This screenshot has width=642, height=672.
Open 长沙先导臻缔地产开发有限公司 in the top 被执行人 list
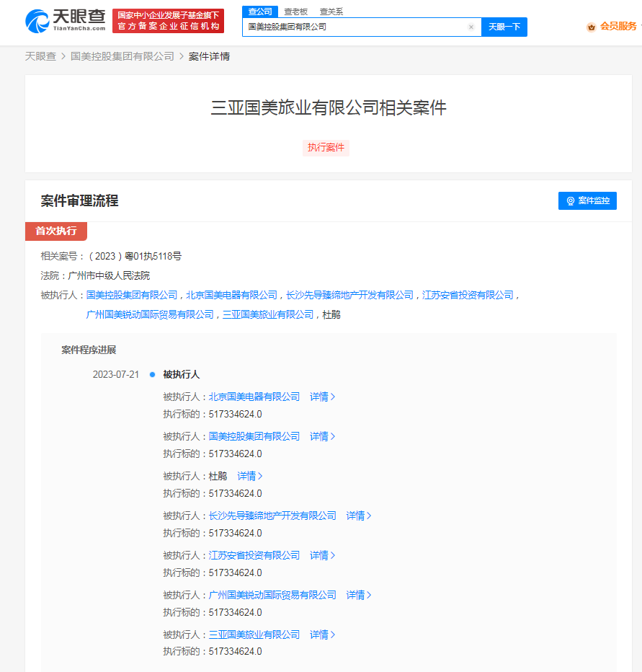(349, 295)
